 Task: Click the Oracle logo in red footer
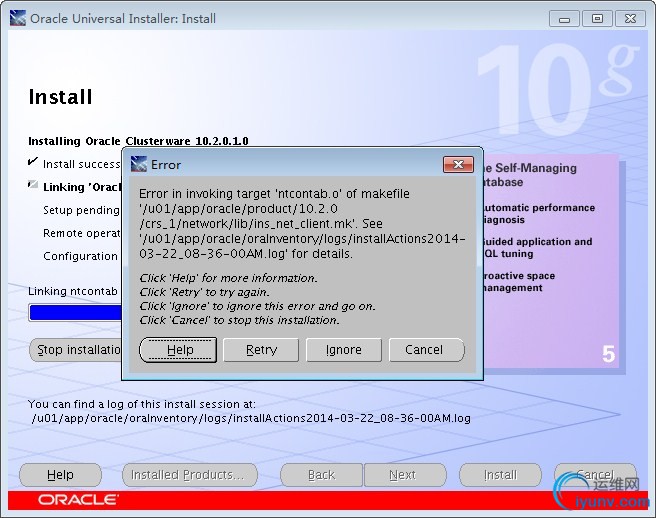78,500
